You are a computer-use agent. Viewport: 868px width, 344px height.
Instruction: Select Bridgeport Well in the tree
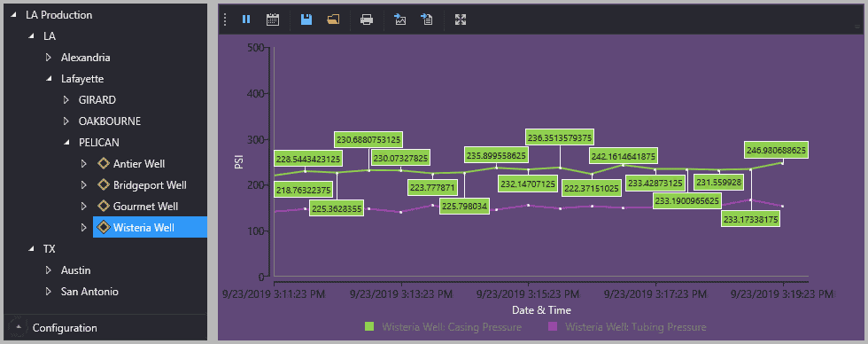(x=150, y=184)
